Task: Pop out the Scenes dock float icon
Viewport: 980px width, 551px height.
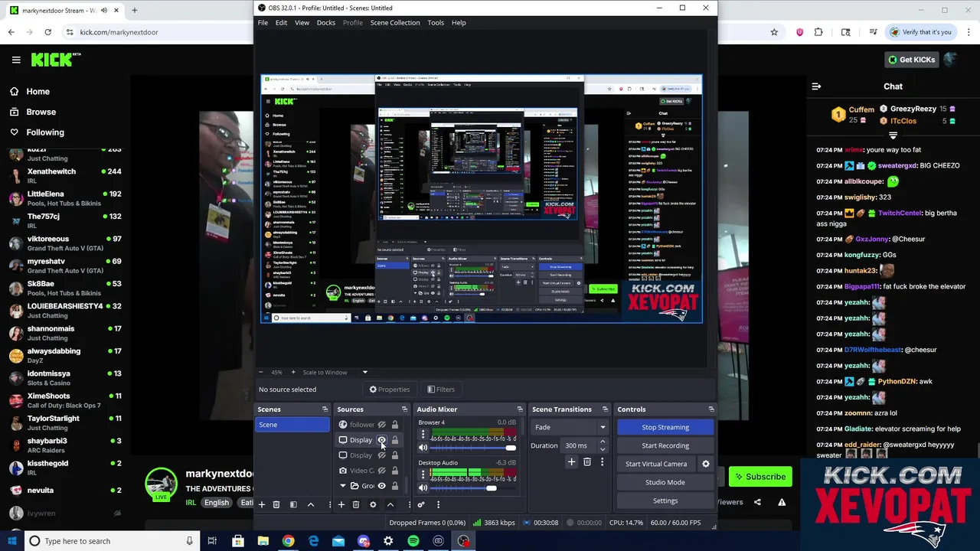Action: (325, 409)
